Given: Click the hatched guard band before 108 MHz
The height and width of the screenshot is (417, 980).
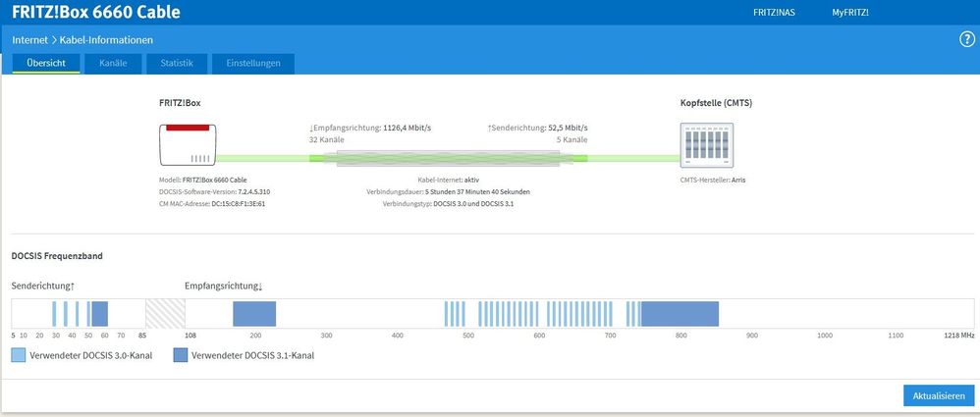Looking at the screenshot, I should [x=166, y=313].
